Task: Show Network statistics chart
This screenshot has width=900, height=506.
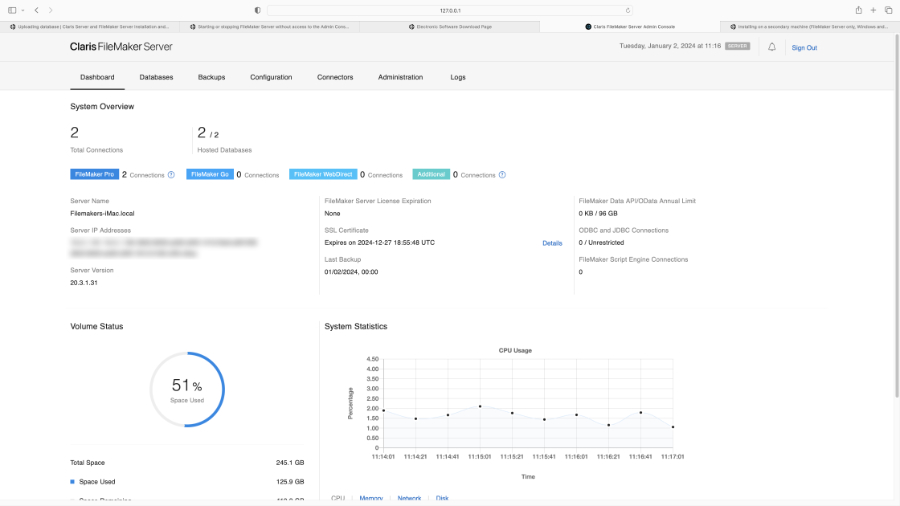Action: pyautogui.click(x=409, y=497)
